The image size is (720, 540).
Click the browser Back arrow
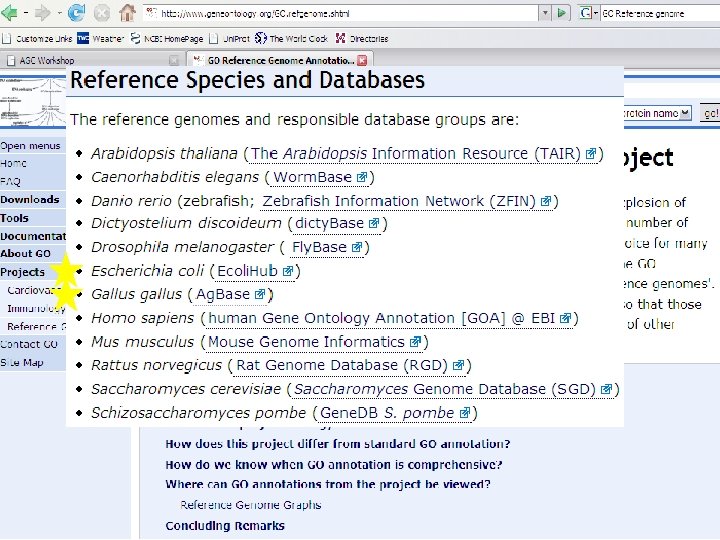pos(9,13)
